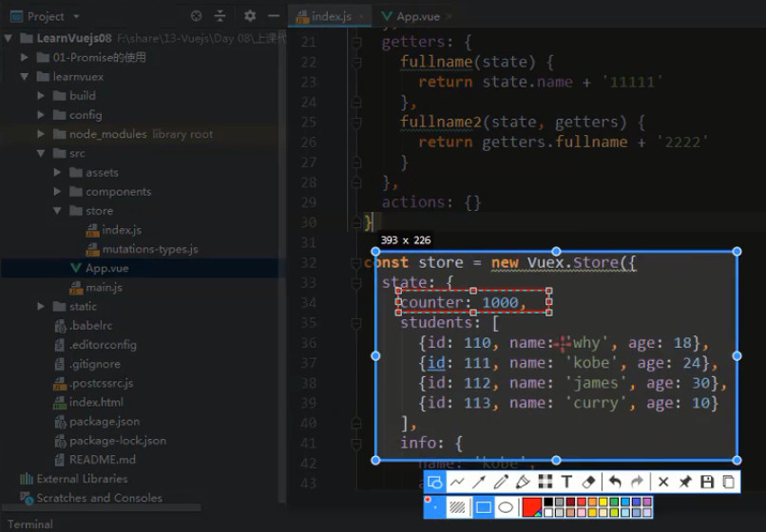This screenshot has height=532, width=766.
Task: Expand the static folder
Action: (41, 306)
